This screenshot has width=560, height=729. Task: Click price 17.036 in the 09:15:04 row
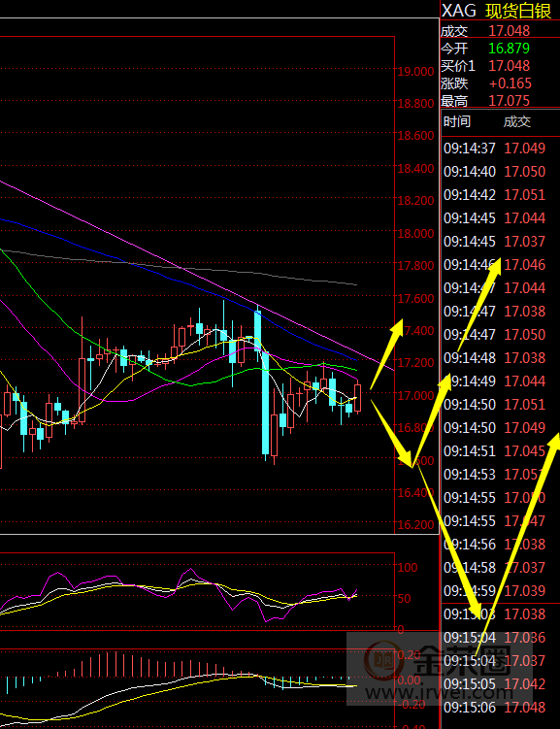[525, 638]
